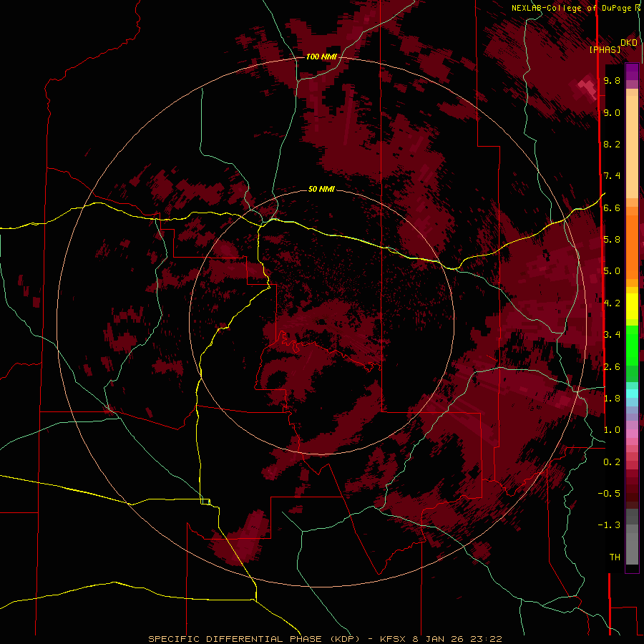Click the 8.2 value on the color scale
The width and height of the screenshot is (644, 644).
612,145
